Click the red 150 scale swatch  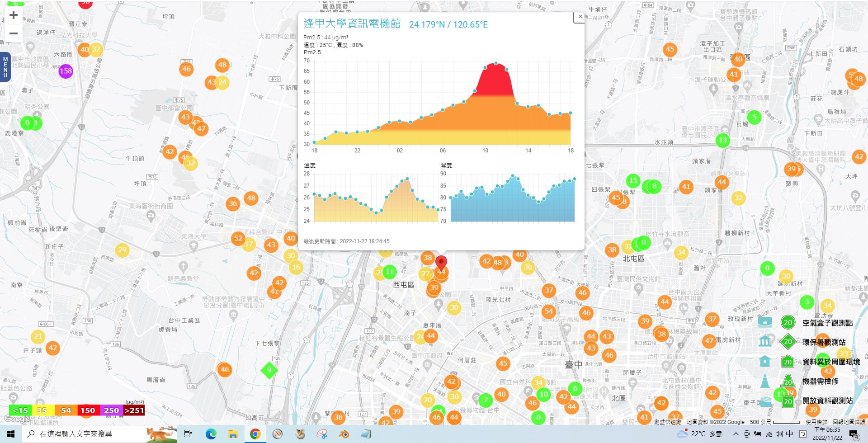click(88, 410)
